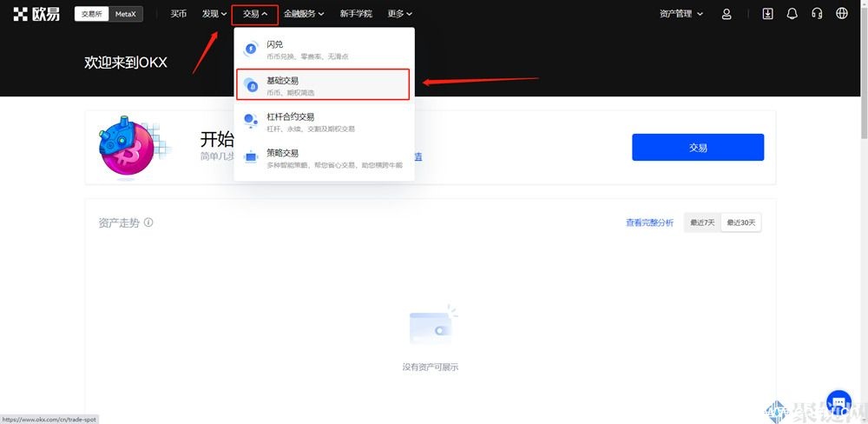Image resolution: width=868 pixels, height=424 pixels.
Task: Open the 查看完整分析 link
Action: coord(649,222)
